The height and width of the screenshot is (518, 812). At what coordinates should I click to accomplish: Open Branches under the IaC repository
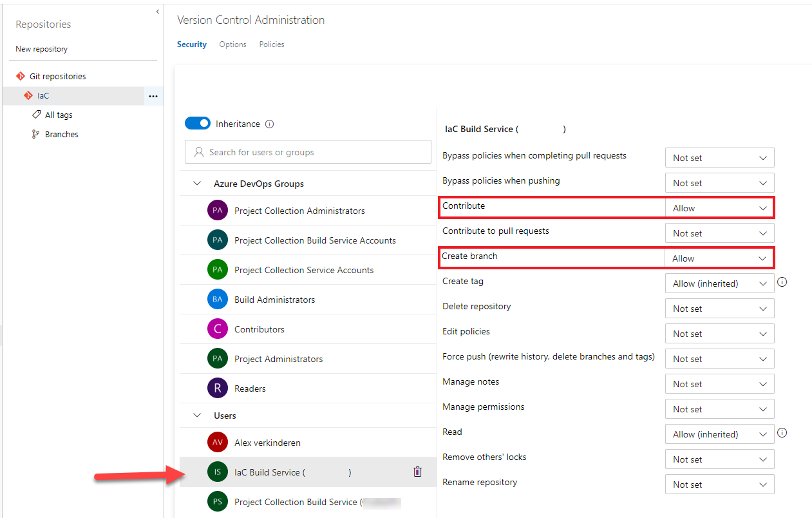[x=61, y=135]
